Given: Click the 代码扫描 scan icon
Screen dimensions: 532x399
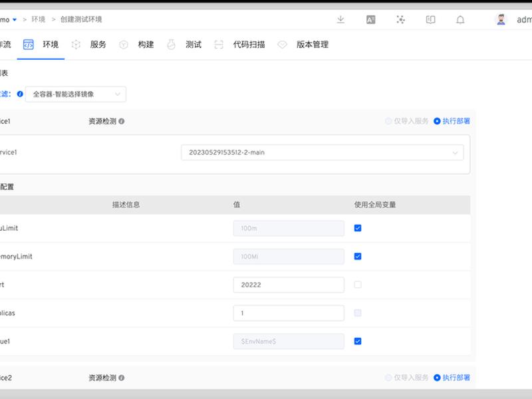Looking at the screenshot, I should click(x=219, y=45).
